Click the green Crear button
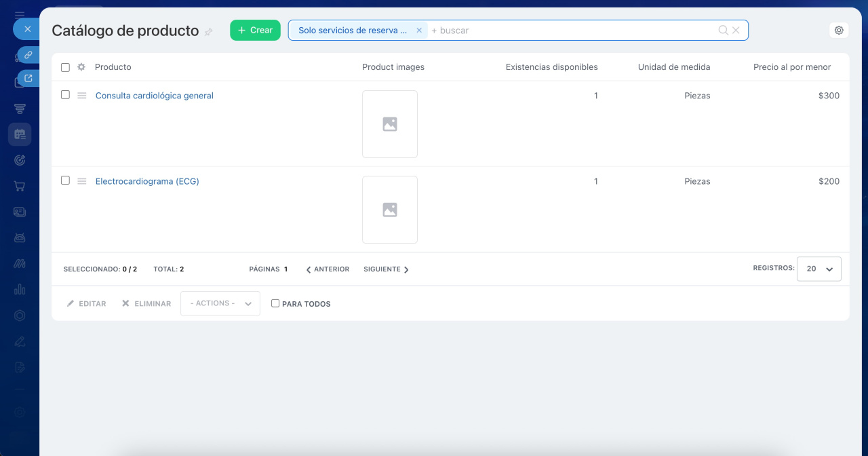This screenshot has width=868, height=456. (x=255, y=31)
